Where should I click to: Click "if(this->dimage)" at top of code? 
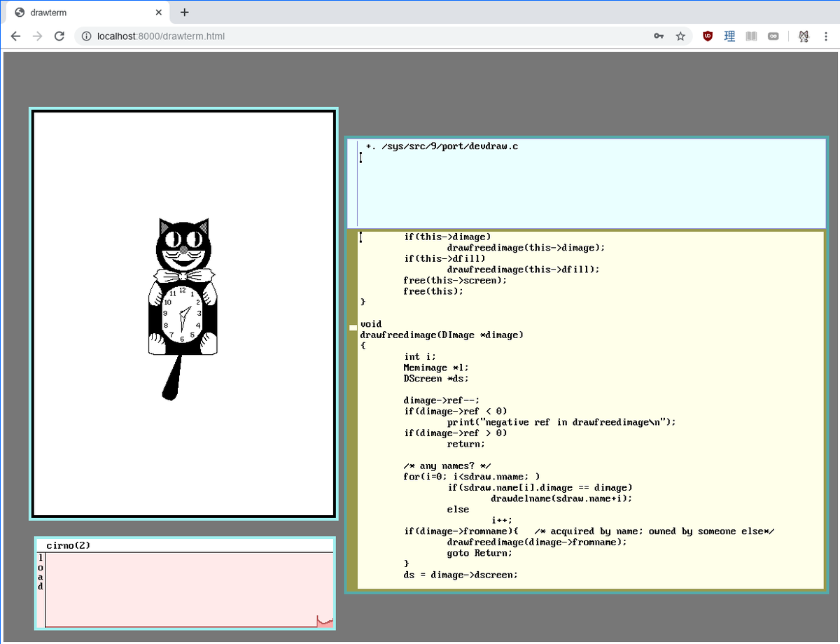pyautogui.click(x=447, y=237)
